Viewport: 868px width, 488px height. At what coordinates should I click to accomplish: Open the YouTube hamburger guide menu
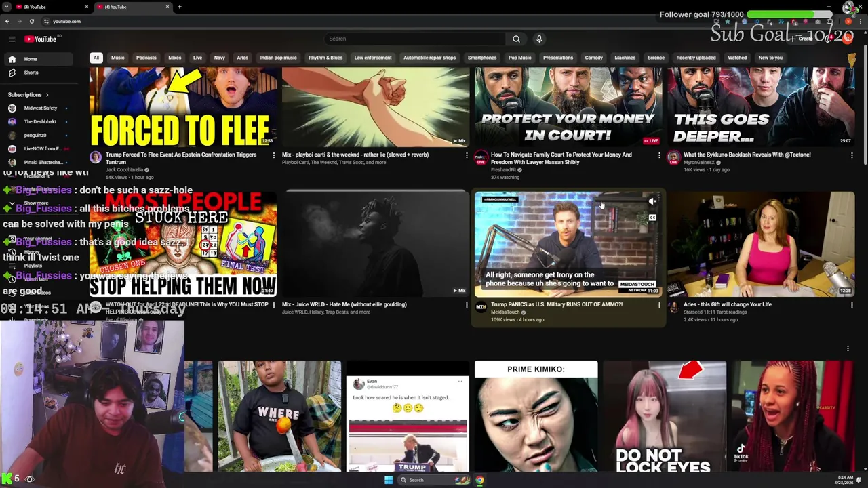click(12, 39)
